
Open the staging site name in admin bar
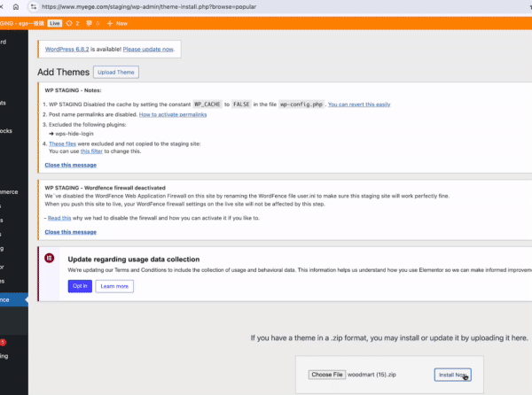[x=22, y=23]
